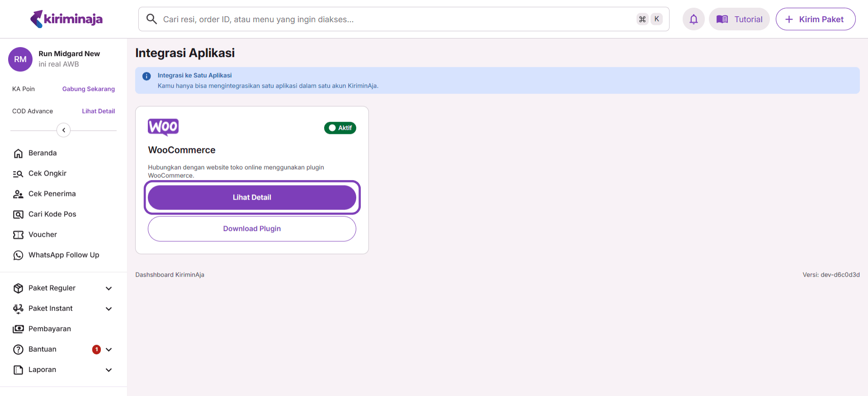Click the notification bell icon

pos(693,19)
